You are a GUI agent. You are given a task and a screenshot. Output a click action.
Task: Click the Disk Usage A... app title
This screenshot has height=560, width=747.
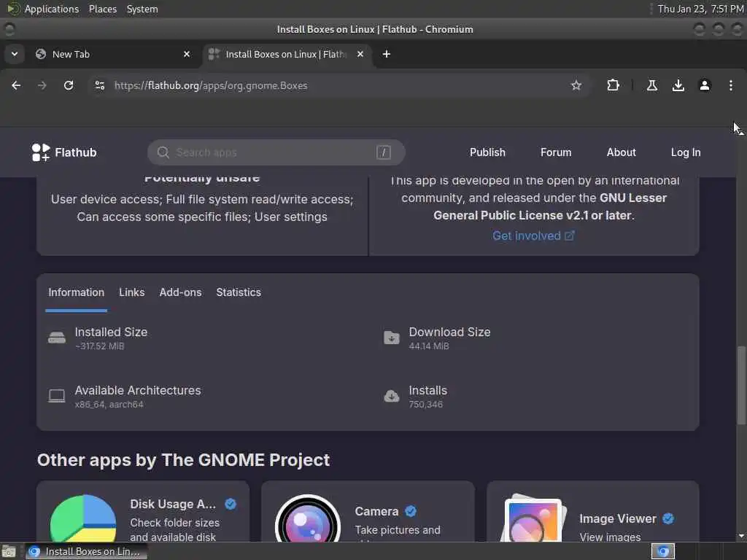pyautogui.click(x=173, y=504)
